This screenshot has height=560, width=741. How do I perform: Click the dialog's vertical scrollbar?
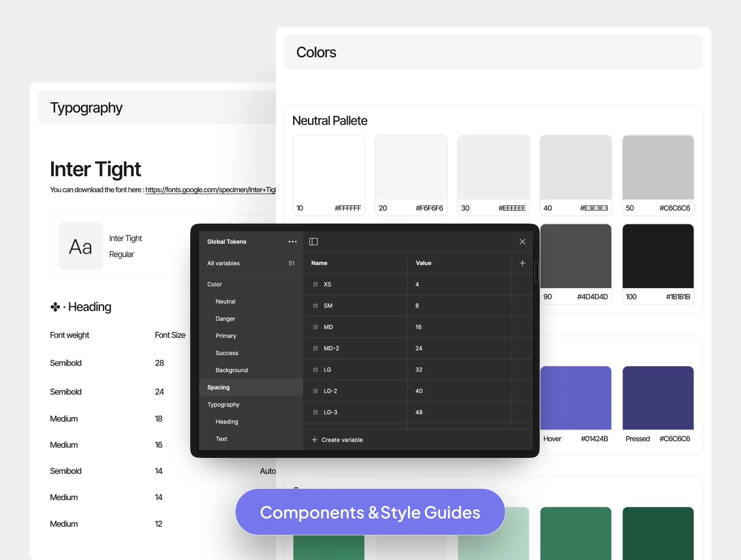pos(536,272)
